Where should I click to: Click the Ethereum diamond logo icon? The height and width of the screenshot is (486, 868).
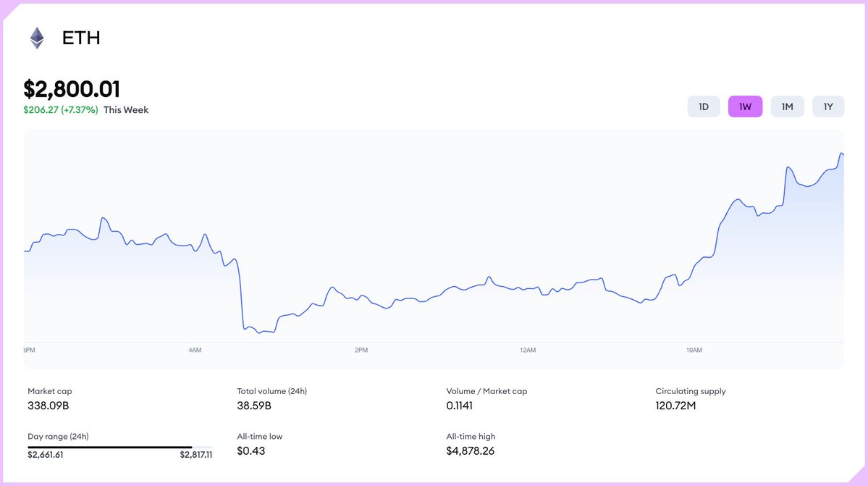click(x=37, y=38)
